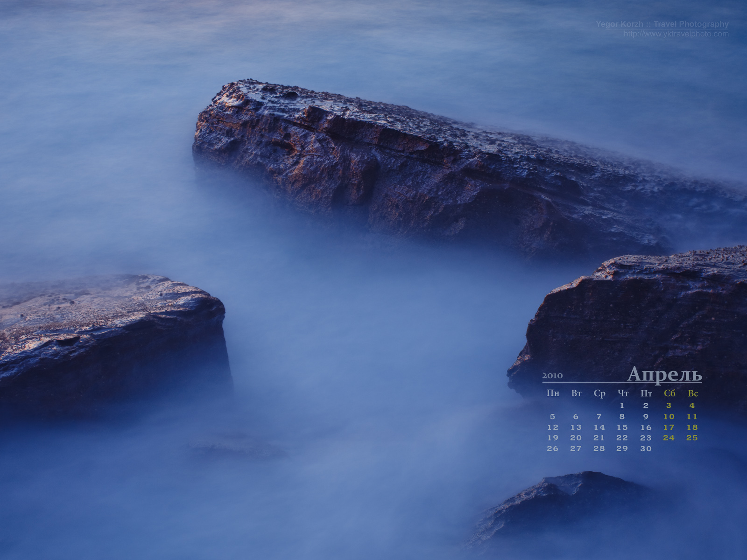The image size is (747, 560).
Task: Click the year "2010" in the calendar
Action: (552, 376)
